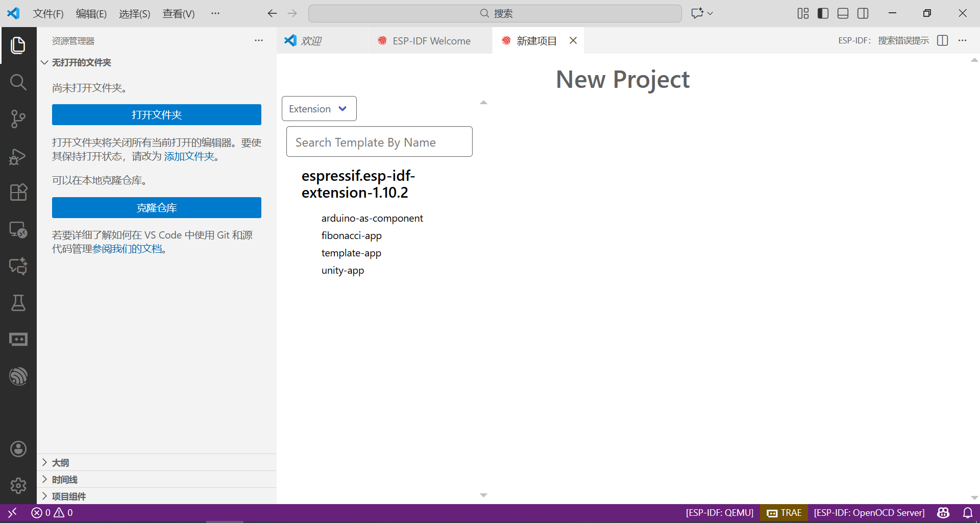
Task: Collapse the 无打开的文件夹 section
Action: tap(157, 62)
